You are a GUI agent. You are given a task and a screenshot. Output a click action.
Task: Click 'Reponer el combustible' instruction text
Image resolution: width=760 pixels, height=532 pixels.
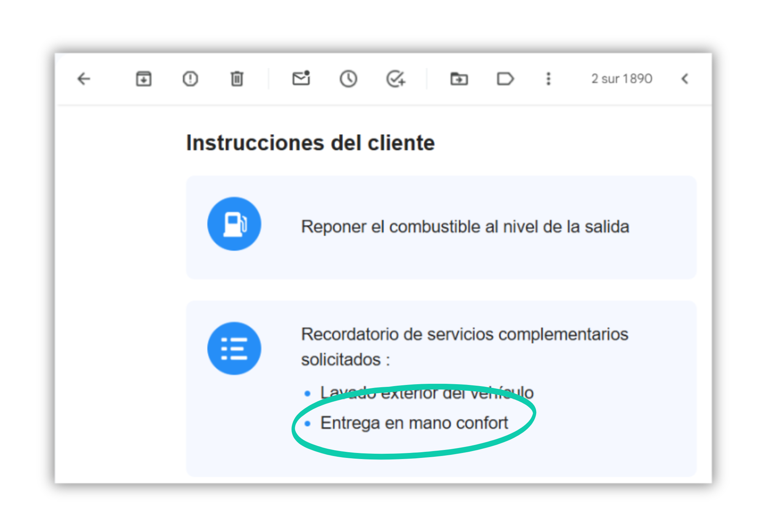pyautogui.click(x=465, y=227)
